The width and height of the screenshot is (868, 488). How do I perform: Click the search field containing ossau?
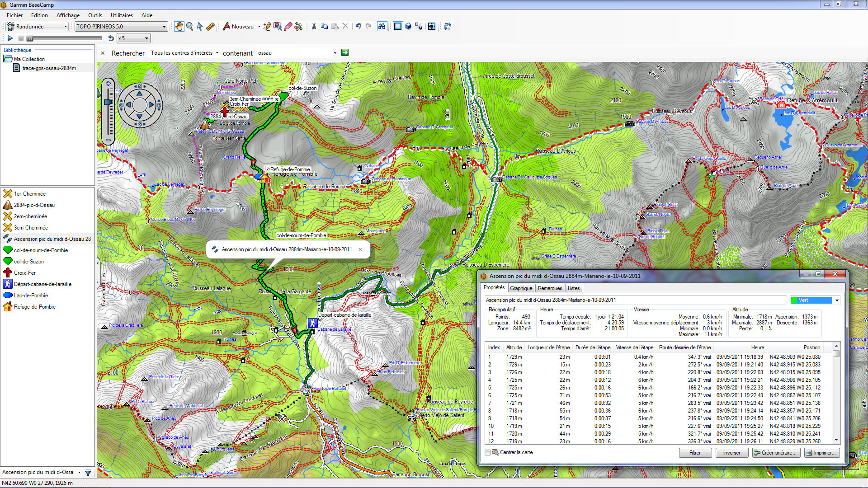click(x=294, y=53)
